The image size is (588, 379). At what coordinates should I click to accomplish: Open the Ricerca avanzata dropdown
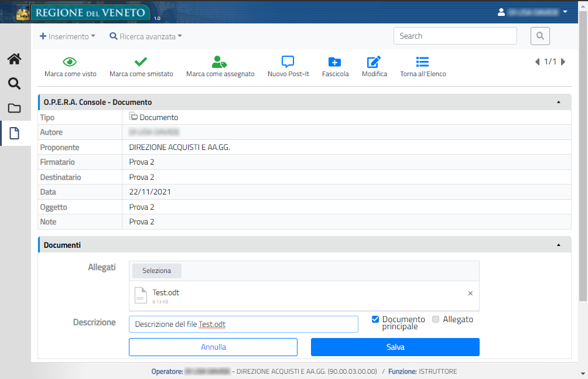[x=145, y=36]
